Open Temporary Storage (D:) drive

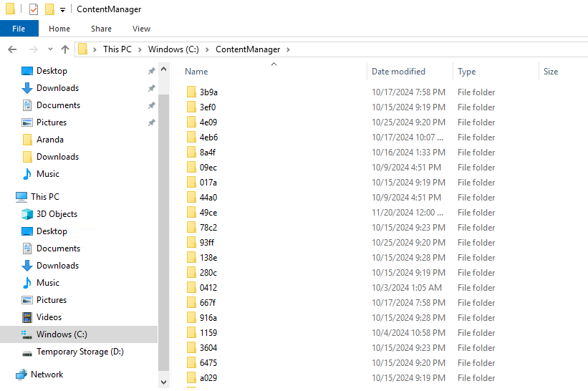80,352
